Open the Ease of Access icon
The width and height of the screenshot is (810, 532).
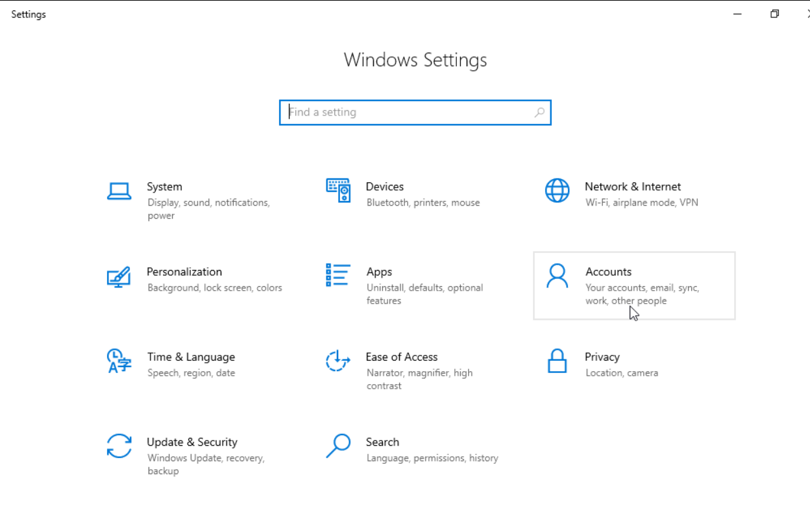[x=338, y=361]
